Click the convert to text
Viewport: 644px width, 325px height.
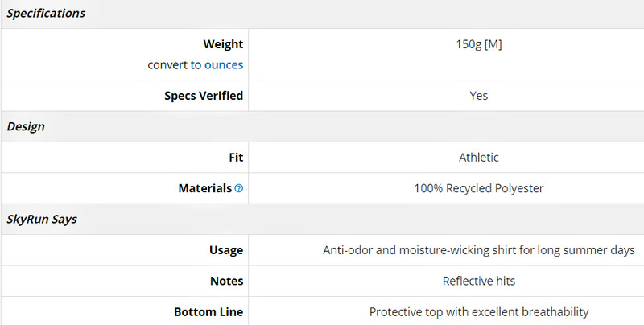(x=175, y=65)
